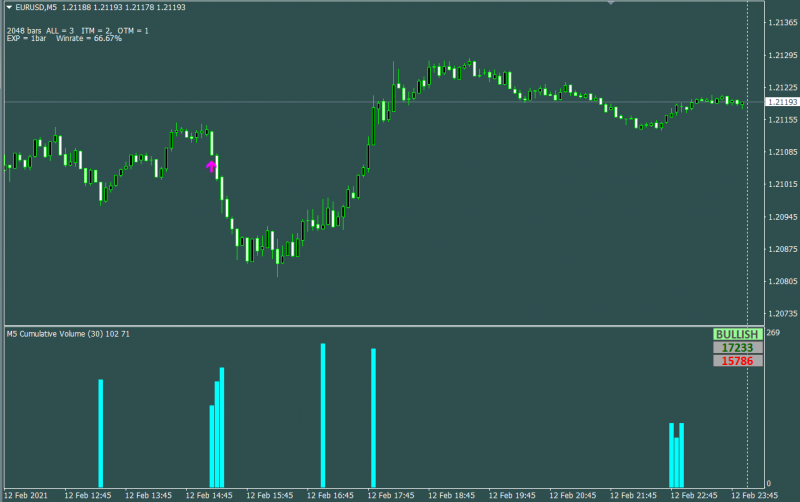Click the tallest cyan volume bar near 16:45
Screen dimensions: 800x502
pos(323,415)
